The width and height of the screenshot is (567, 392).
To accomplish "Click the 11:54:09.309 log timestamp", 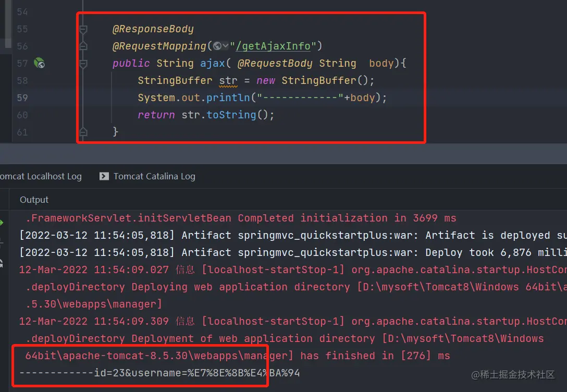I will point(94,322).
